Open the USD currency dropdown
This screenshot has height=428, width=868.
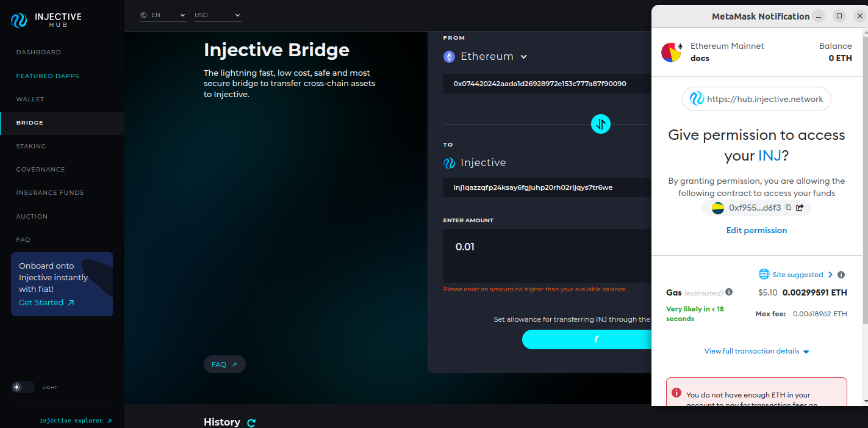click(x=218, y=15)
